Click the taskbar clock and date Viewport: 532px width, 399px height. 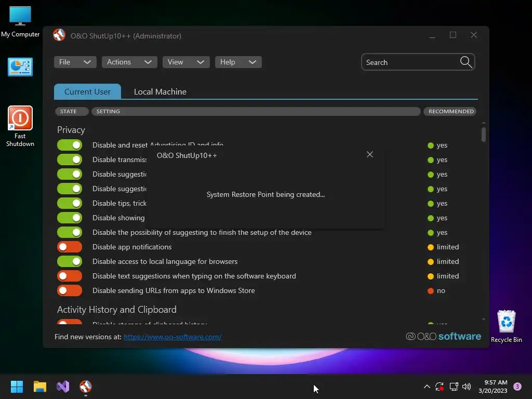(x=494, y=387)
